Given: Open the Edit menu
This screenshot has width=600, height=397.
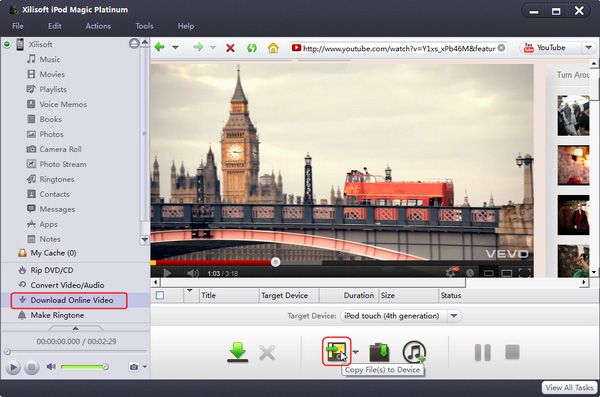Looking at the screenshot, I should 54,26.
